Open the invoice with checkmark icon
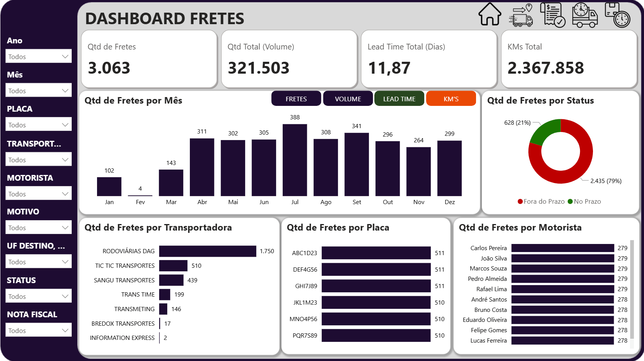Viewport: 644px width, 361px height. point(552,15)
